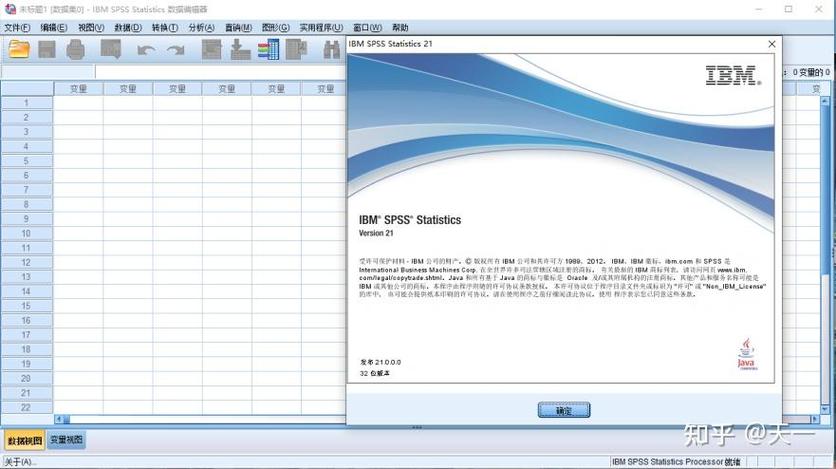This screenshot has width=836, height=469.
Task: Click the SPSS app icon in title bar
Action: point(10,9)
